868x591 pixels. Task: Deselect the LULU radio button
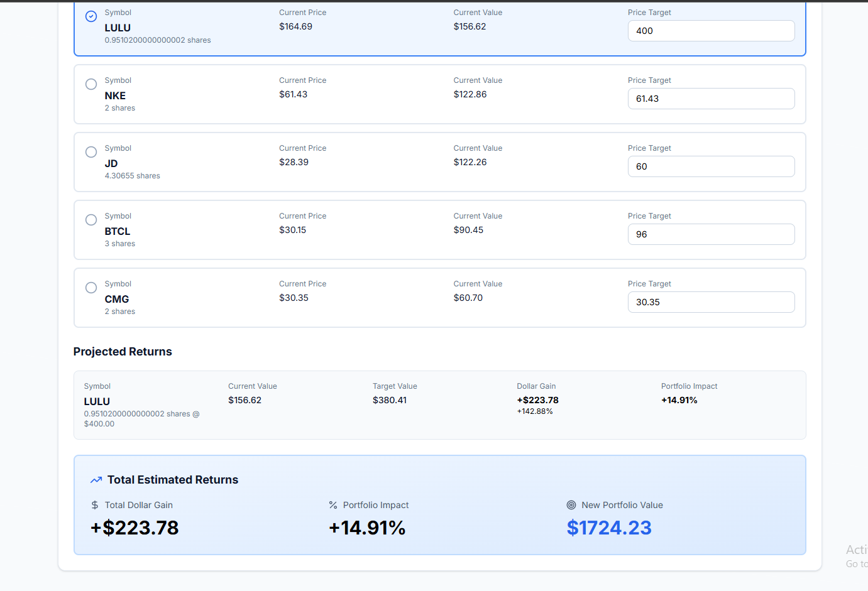pos(91,16)
